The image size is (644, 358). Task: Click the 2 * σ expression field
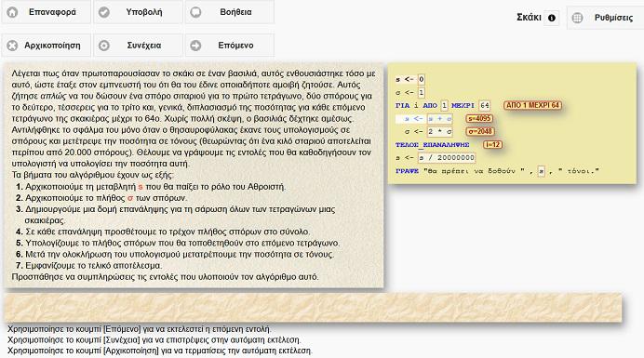pos(439,132)
